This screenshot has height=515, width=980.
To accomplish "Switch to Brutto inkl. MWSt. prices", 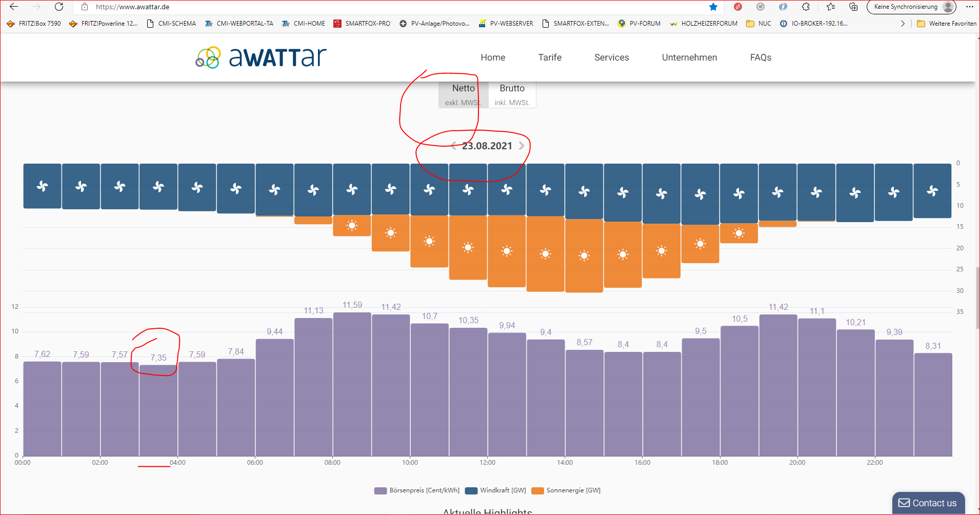I will pos(512,94).
